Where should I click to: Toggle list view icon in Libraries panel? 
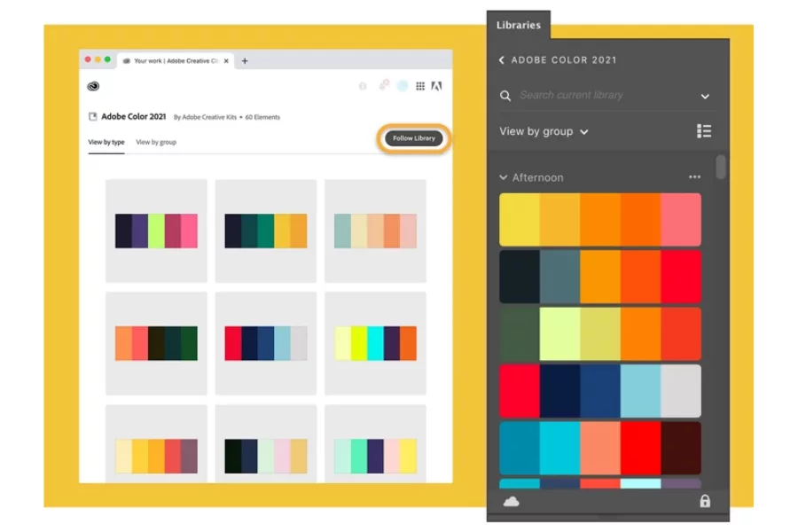click(x=704, y=131)
